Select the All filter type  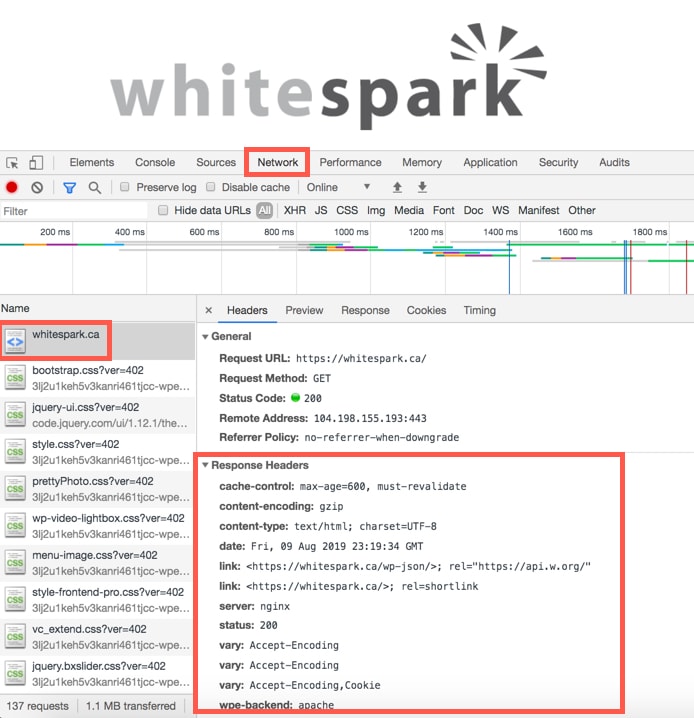[x=264, y=210]
